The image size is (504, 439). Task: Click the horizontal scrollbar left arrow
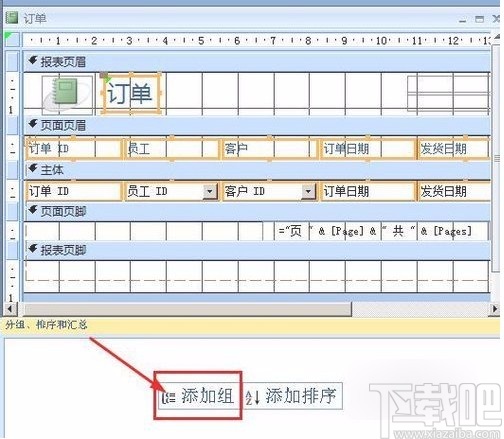(10, 309)
